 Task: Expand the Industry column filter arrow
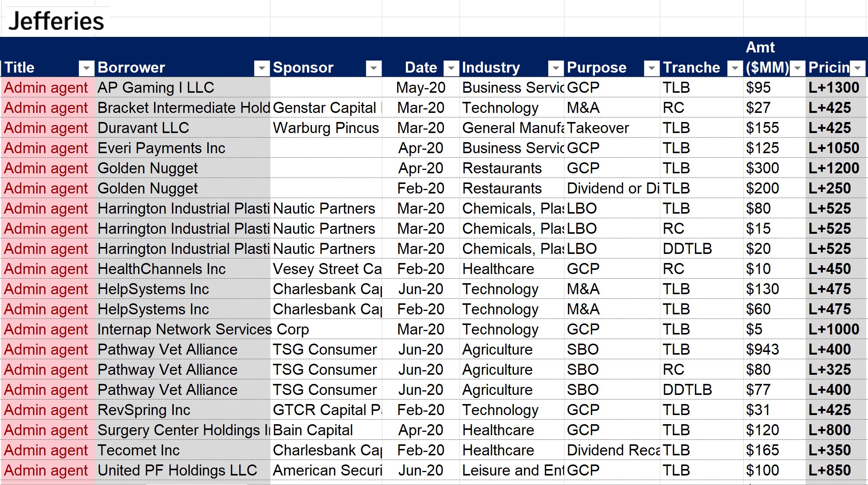click(556, 68)
